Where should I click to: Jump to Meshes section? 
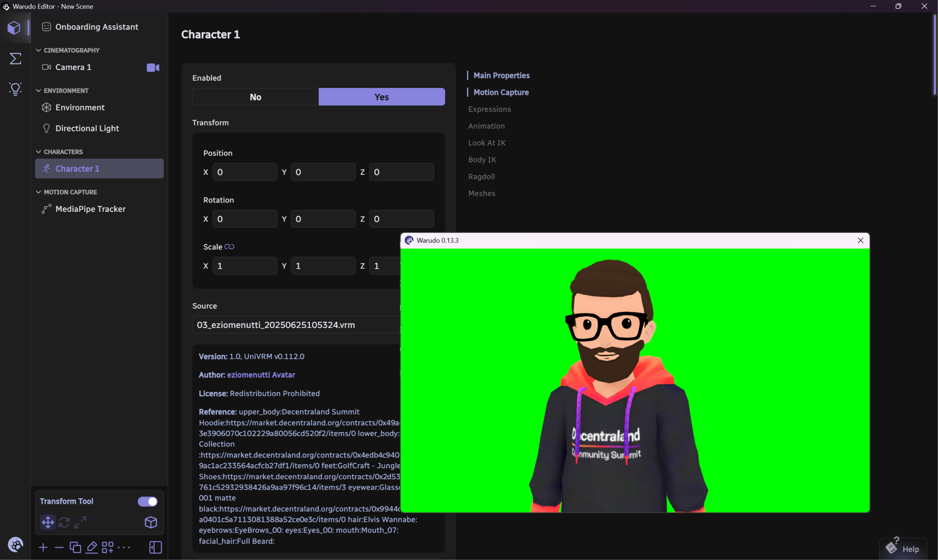(482, 194)
